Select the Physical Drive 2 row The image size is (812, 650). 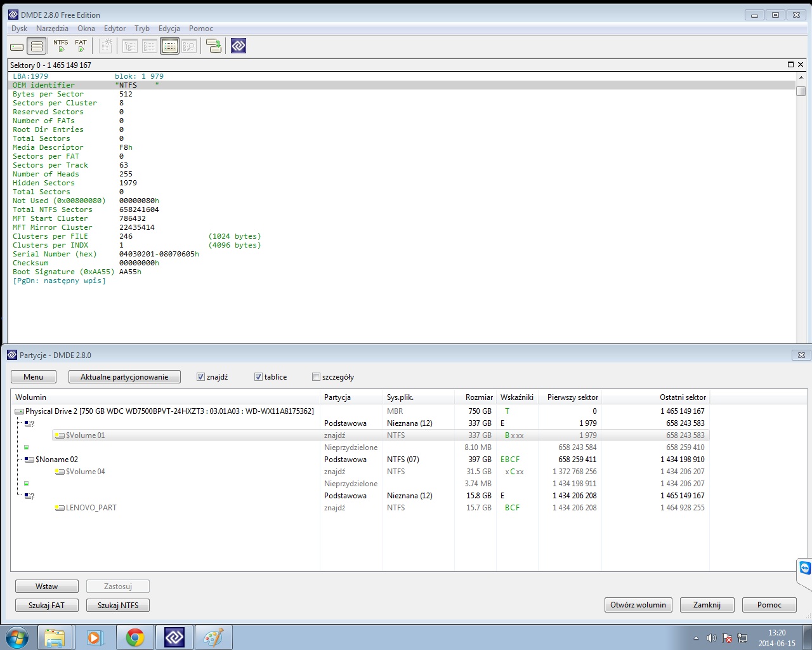click(x=360, y=411)
